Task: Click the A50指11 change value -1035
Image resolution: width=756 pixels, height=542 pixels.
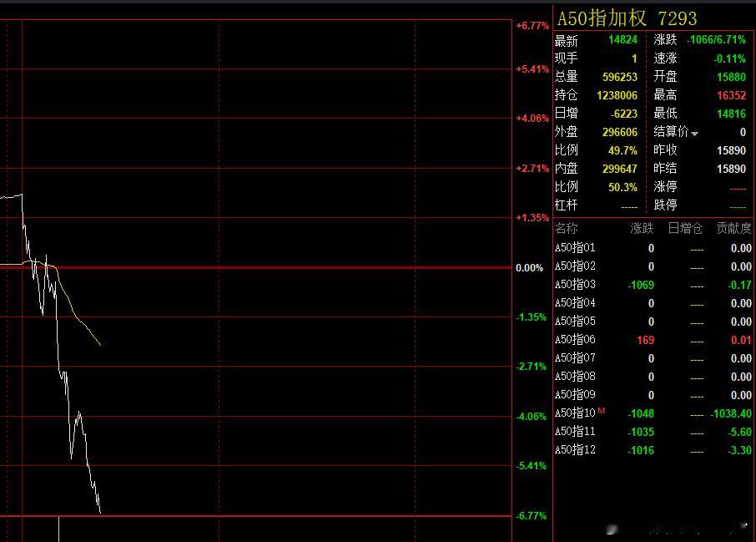Action: tap(641, 432)
